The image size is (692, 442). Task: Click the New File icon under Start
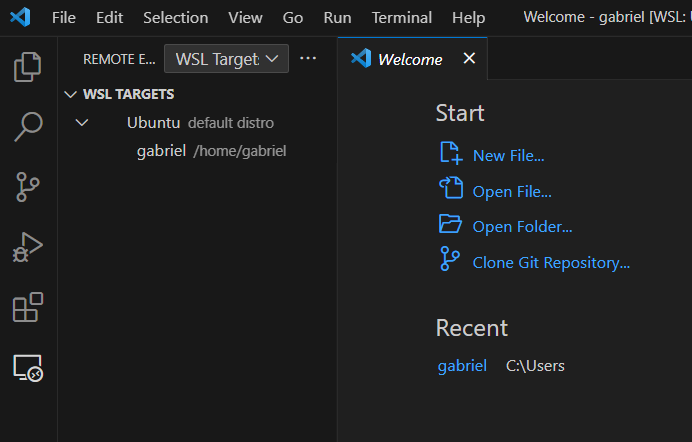click(451, 153)
